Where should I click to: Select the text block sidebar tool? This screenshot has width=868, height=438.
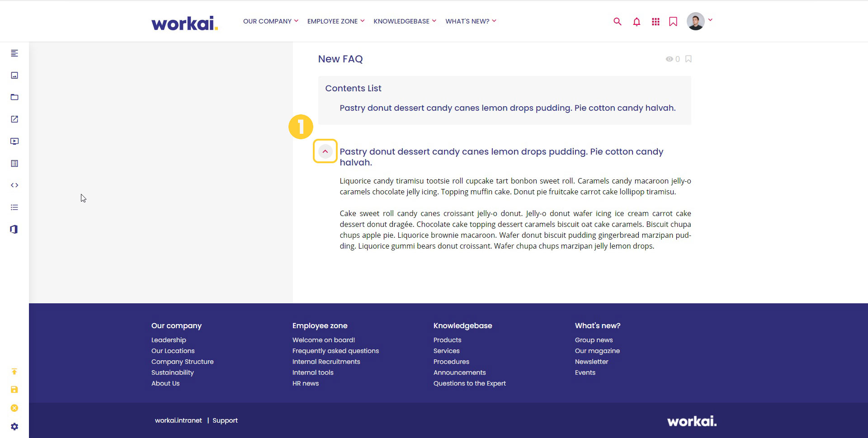pos(14,53)
